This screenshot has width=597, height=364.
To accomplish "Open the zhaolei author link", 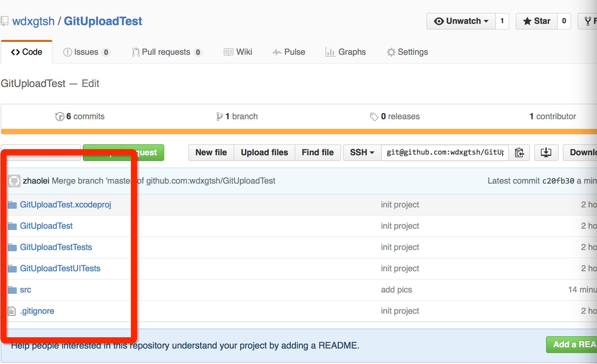I will pyautogui.click(x=36, y=181).
